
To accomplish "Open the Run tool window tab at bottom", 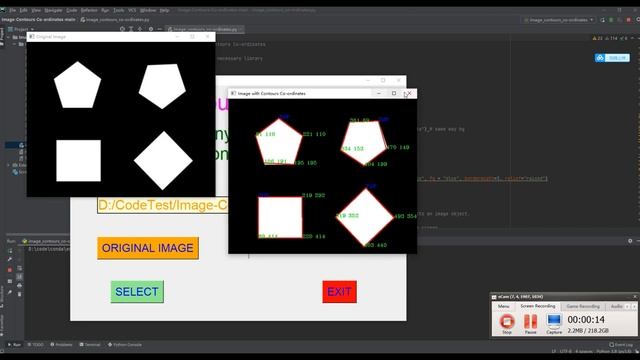I will coord(14,345).
